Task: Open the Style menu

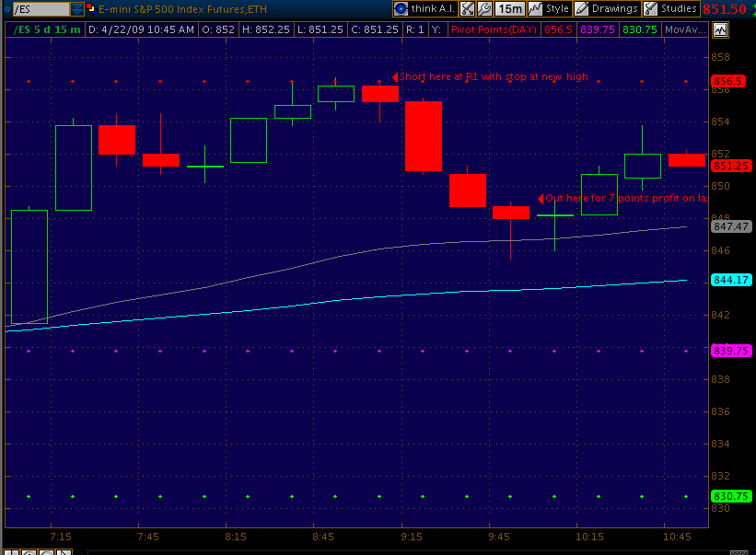Action: pos(557,8)
